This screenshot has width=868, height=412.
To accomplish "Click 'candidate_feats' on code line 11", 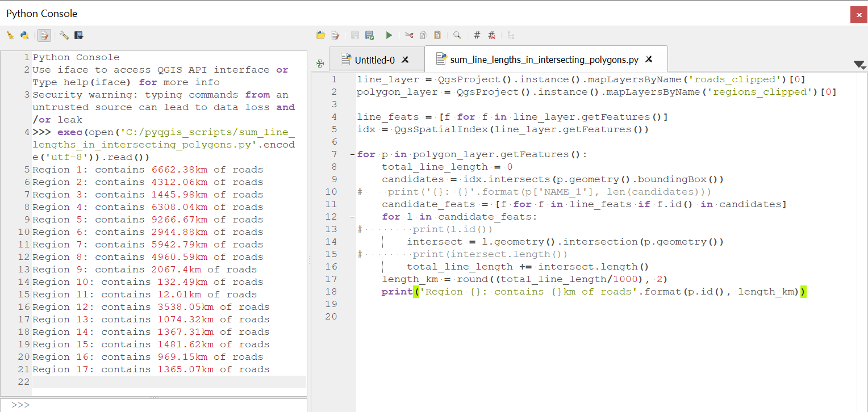I will coord(428,204).
